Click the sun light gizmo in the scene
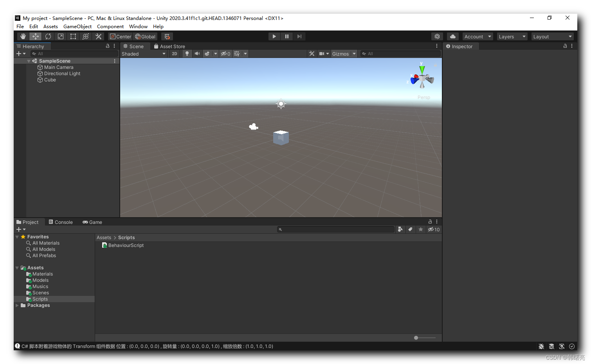Image resolution: width=591 pixels, height=364 pixels. click(x=281, y=104)
